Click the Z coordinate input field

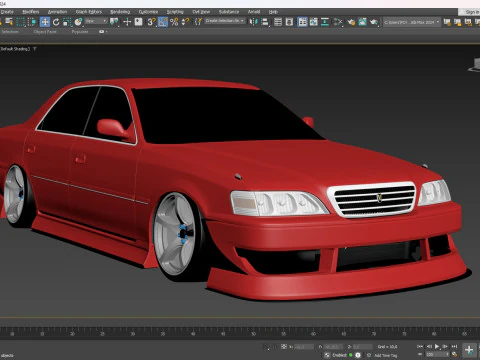click(363, 347)
